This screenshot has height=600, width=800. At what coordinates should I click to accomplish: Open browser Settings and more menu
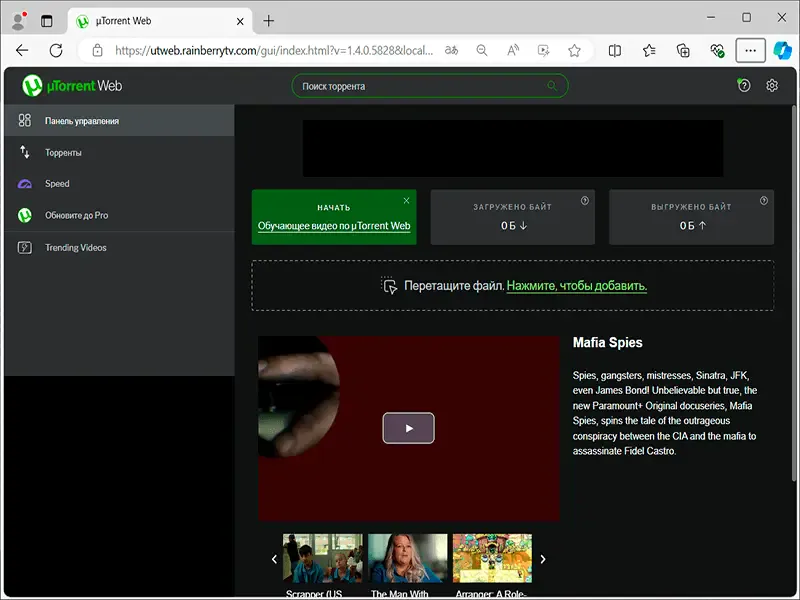(x=750, y=50)
